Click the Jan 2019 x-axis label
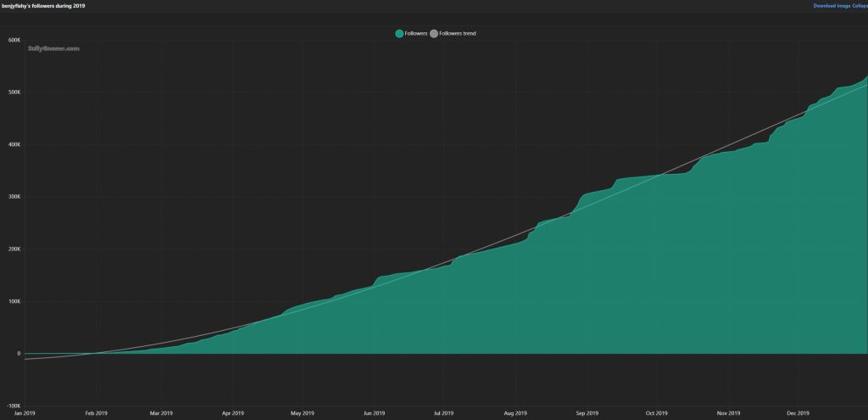868x420 pixels. click(25, 413)
